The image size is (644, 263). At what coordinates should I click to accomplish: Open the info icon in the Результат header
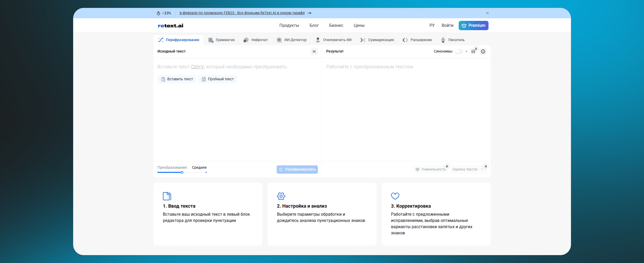(483, 52)
